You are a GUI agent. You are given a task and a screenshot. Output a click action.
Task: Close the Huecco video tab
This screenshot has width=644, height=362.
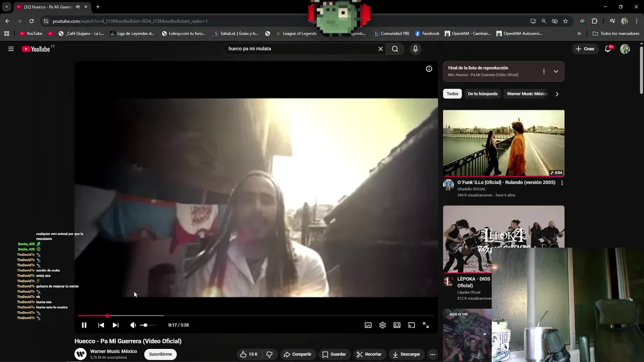click(86, 7)
